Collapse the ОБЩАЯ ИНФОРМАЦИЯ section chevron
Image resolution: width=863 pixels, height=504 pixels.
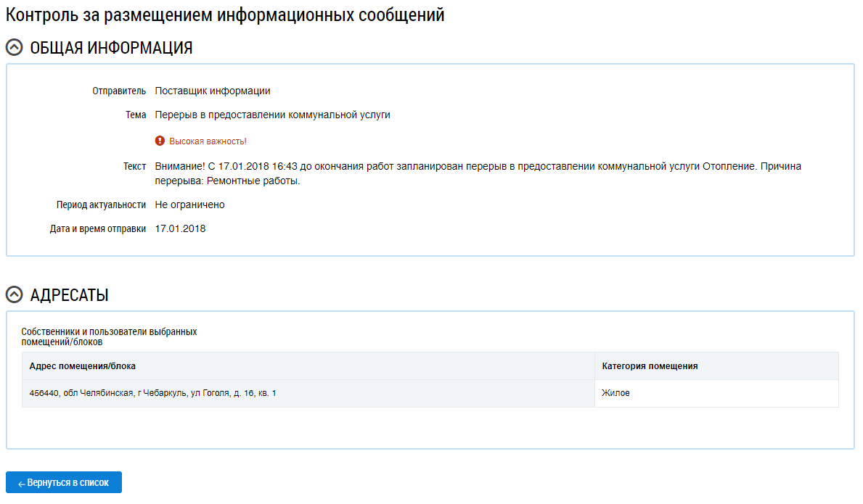pos(15,48)
